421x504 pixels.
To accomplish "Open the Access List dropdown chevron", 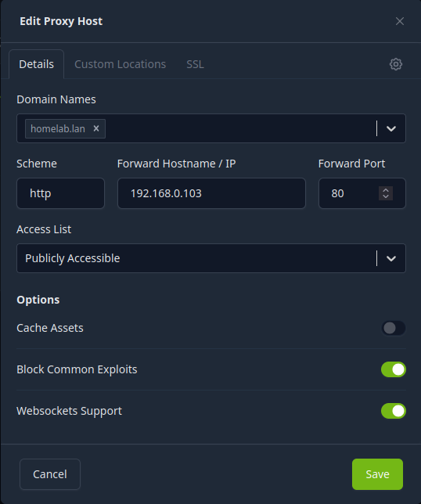I will (391, 258).
